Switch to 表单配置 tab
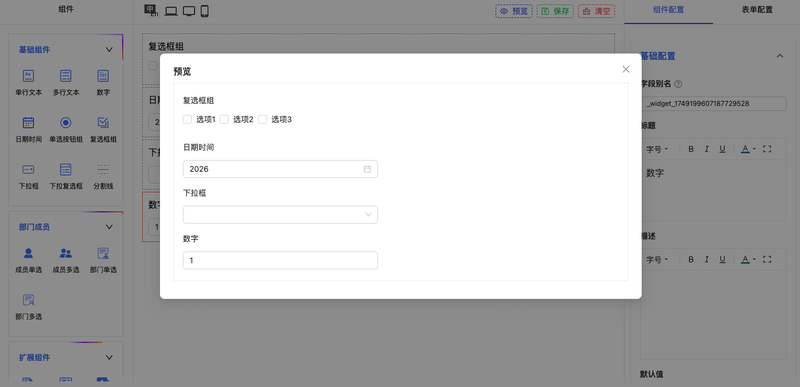This screenshot has width=800, height=387. 757,10
